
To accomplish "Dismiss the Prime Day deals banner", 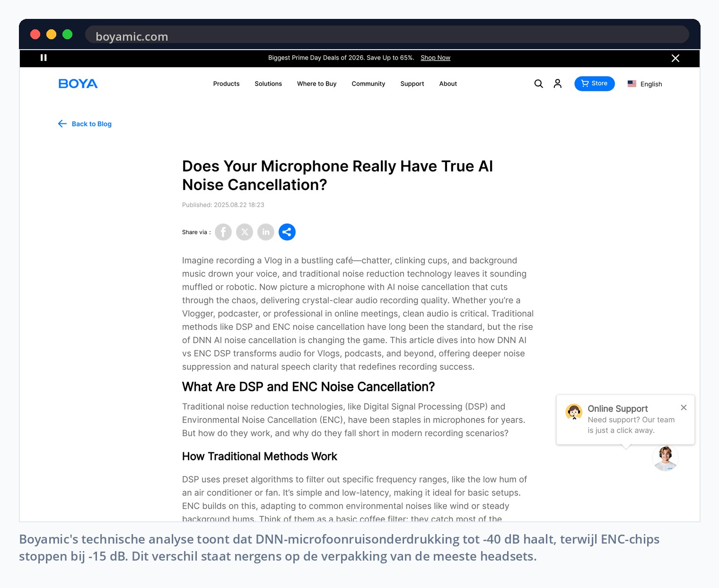I will point(675,58).
